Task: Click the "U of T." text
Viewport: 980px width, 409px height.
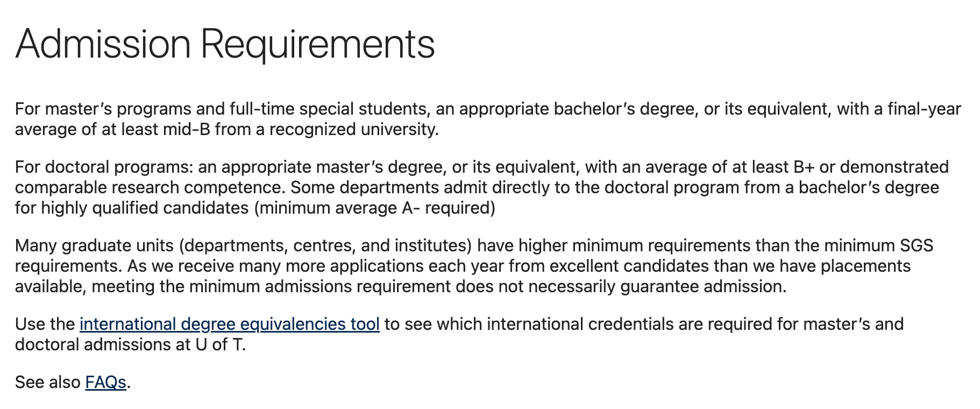Action: pyautogui.click(x=221, y=344)
